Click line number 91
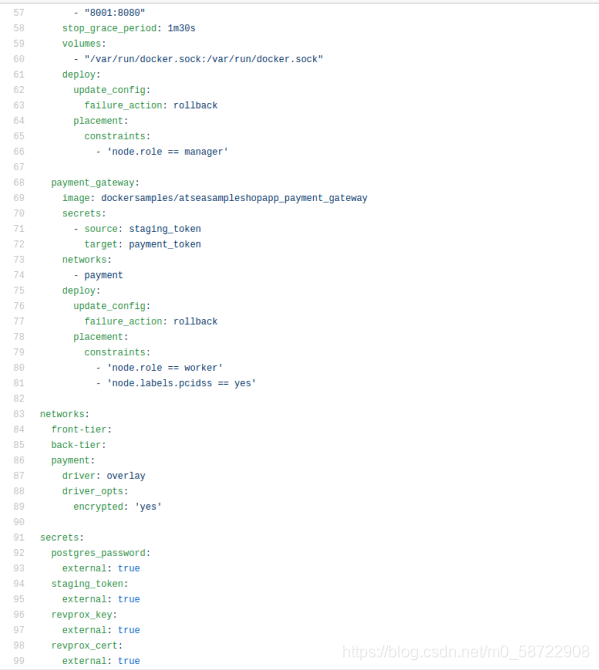 (19, 538)
